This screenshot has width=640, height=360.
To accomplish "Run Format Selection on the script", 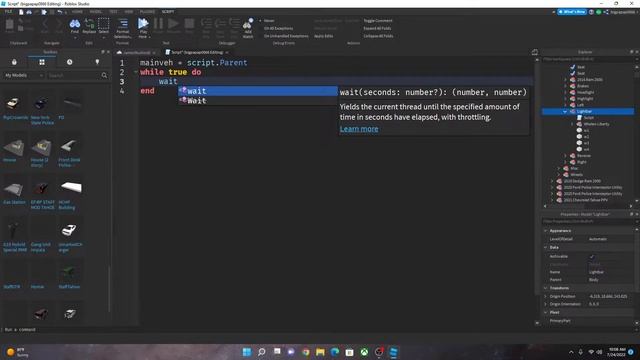I will [122, 28].
